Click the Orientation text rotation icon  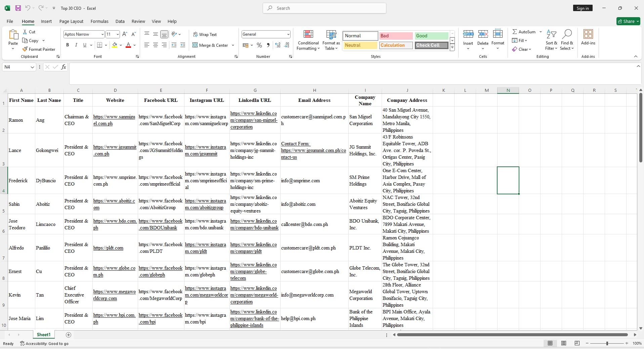click(x=174, y=34)
